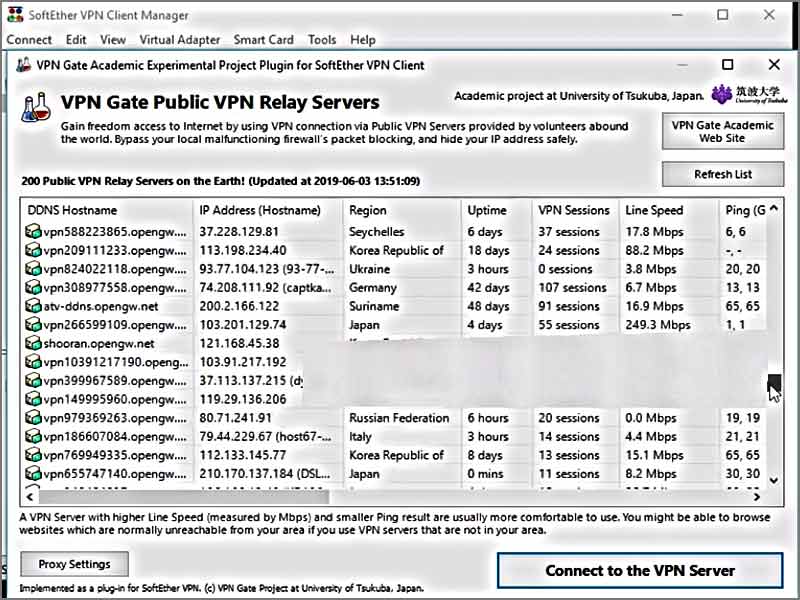The width and height of the screenshot is (800, 600).
Task: Select IP address 80.71.241.91
Action: pyautogui.click(x=235, y=418)
